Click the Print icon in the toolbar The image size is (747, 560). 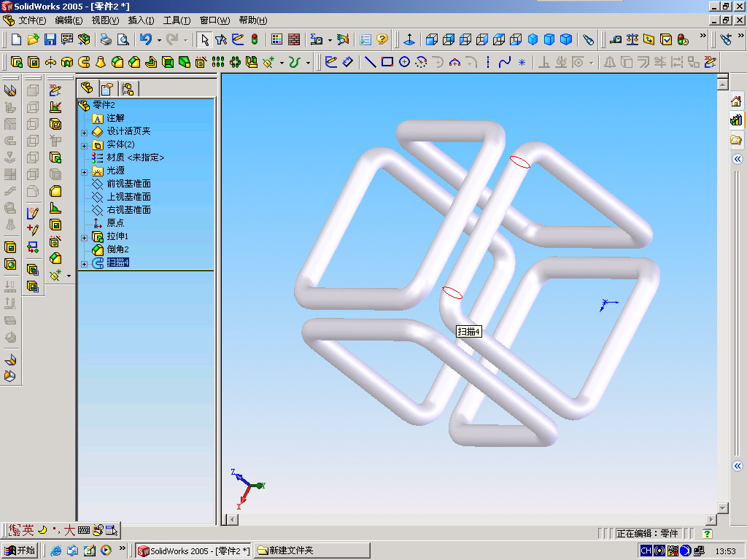(106, 39)
